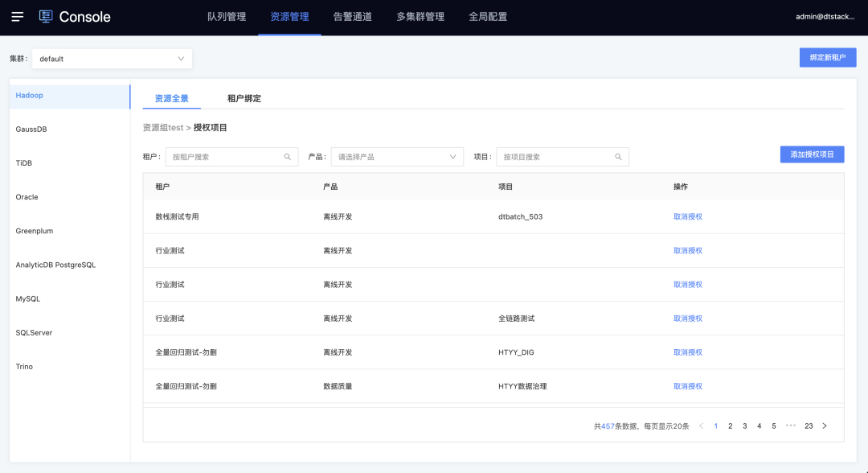The width and height of the screenshot is (868, 473).
Task: Open 告警通道 in top navigation
Action: (353, 17)
